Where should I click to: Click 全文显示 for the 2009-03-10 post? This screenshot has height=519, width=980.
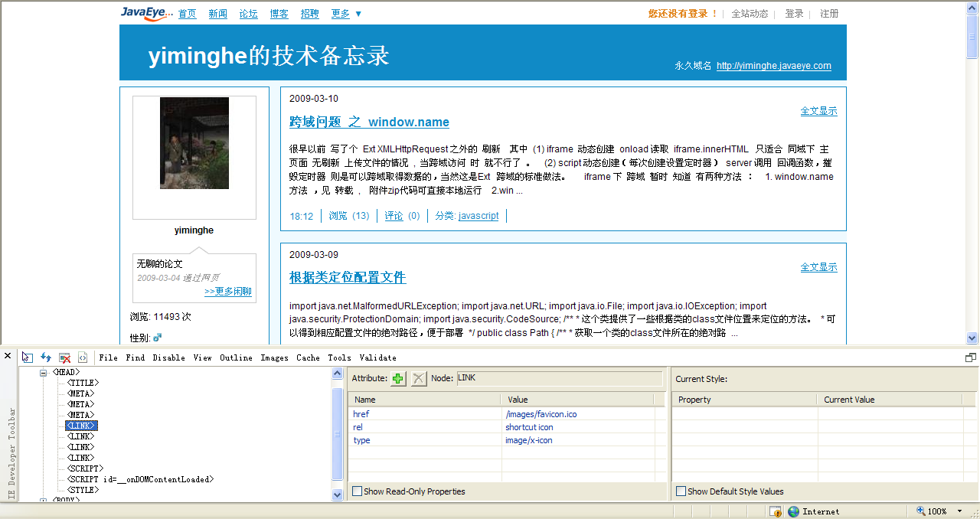point(818,111)
